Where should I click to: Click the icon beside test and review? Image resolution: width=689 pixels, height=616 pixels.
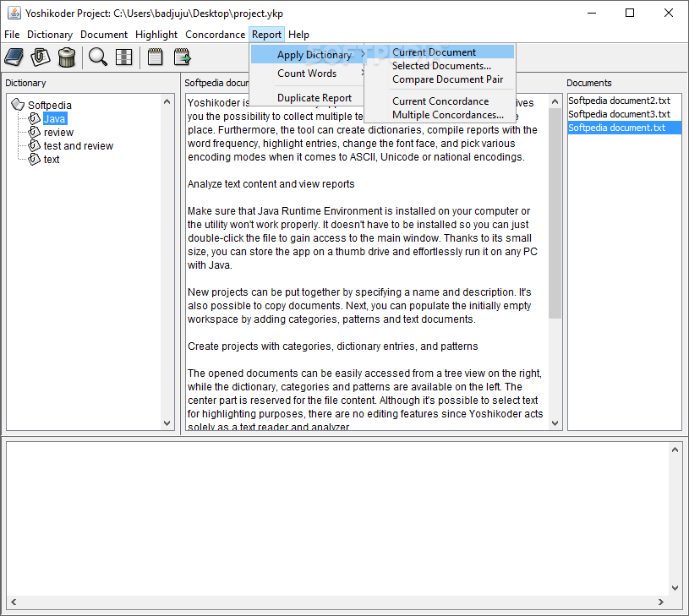[35, 146]
